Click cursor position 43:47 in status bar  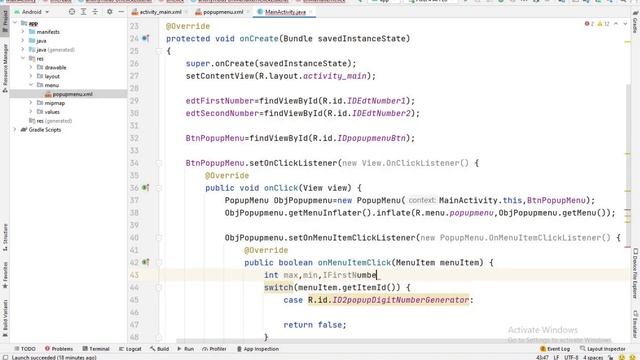tap(542, 358)
